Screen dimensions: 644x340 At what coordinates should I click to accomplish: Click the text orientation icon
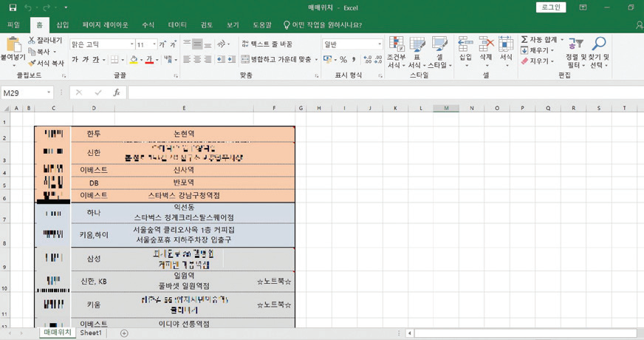tap(222, 44)
